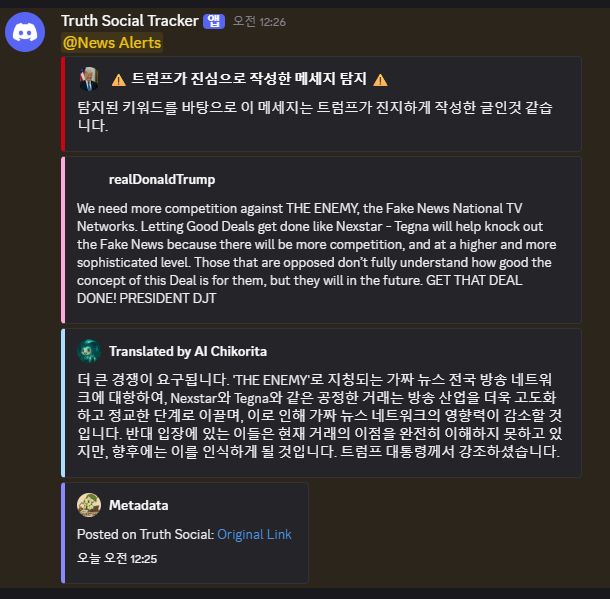The height and width of the screenshot is (599, 610).
Task: Open the Original Link to Truth Social
Action: click(254, 534)
